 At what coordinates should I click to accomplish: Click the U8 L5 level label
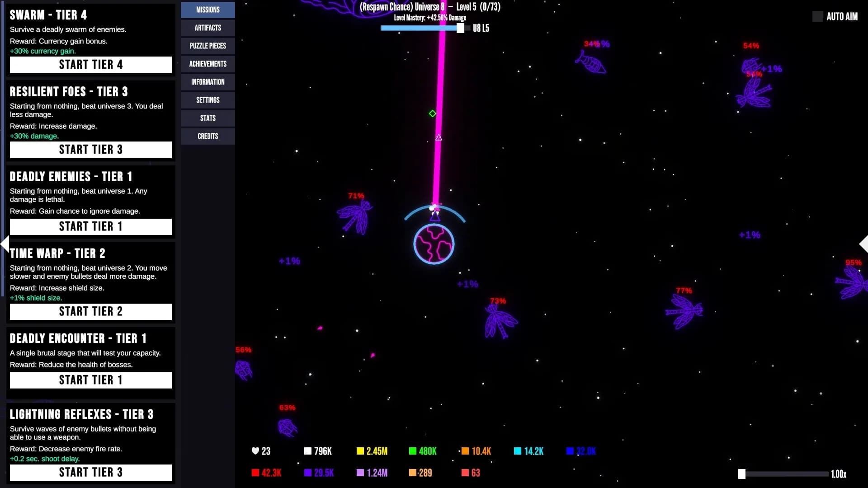[x=481, y=28]
